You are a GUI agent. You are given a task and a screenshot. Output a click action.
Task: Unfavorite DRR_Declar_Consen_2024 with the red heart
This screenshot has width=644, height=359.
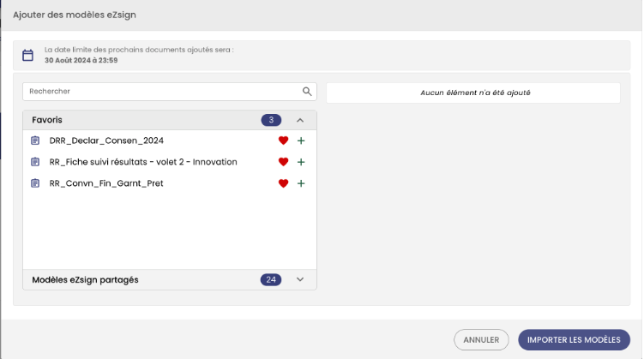(x=283, y=141)
